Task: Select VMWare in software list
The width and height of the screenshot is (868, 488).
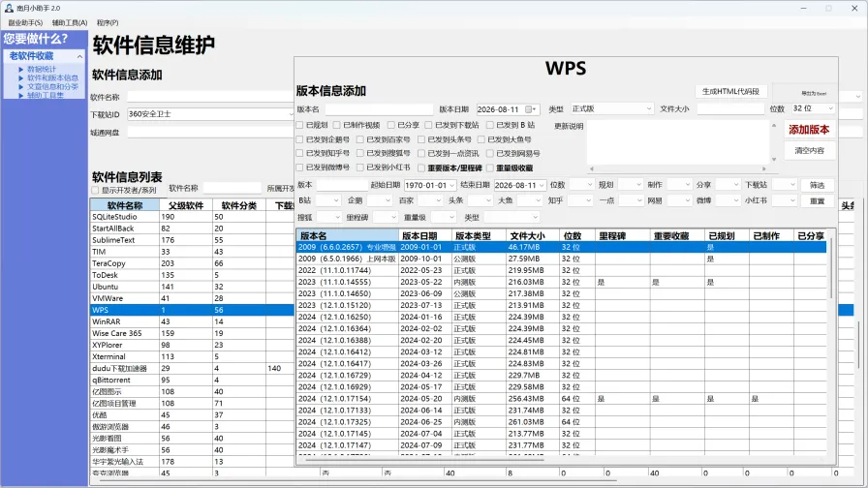Action: click(192, 298)
